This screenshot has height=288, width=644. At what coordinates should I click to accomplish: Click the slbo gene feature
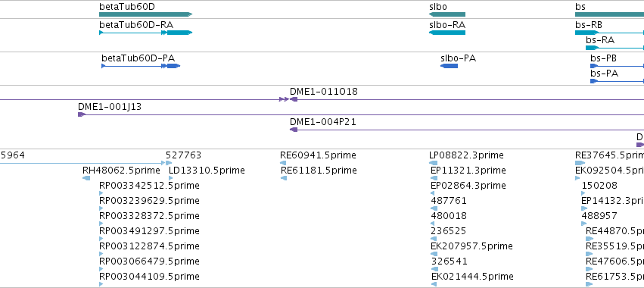447,14
